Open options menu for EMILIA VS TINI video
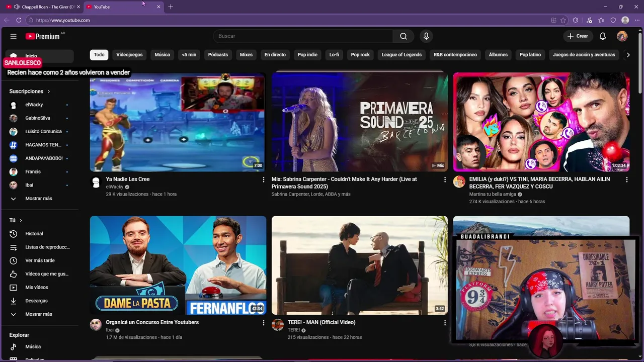 626,179
